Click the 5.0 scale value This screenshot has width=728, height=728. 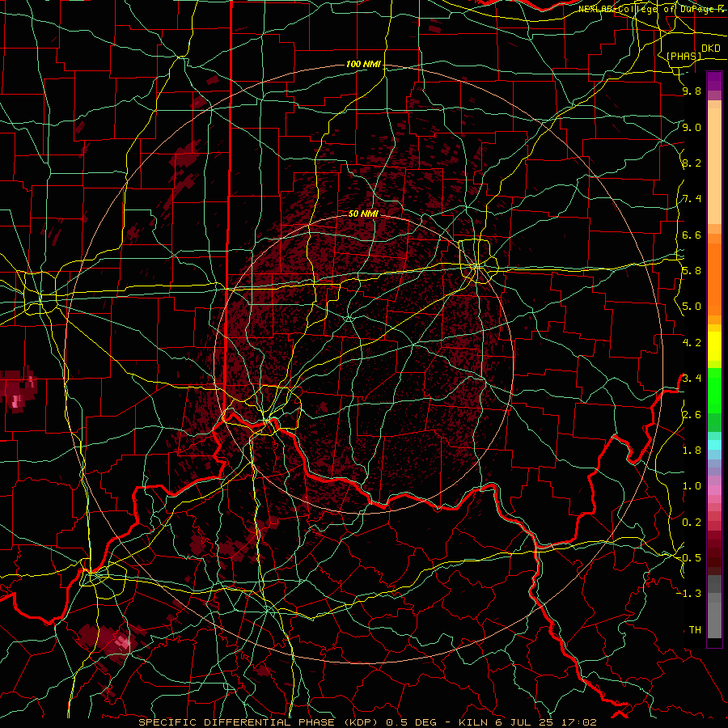click(x=692, y=307)
